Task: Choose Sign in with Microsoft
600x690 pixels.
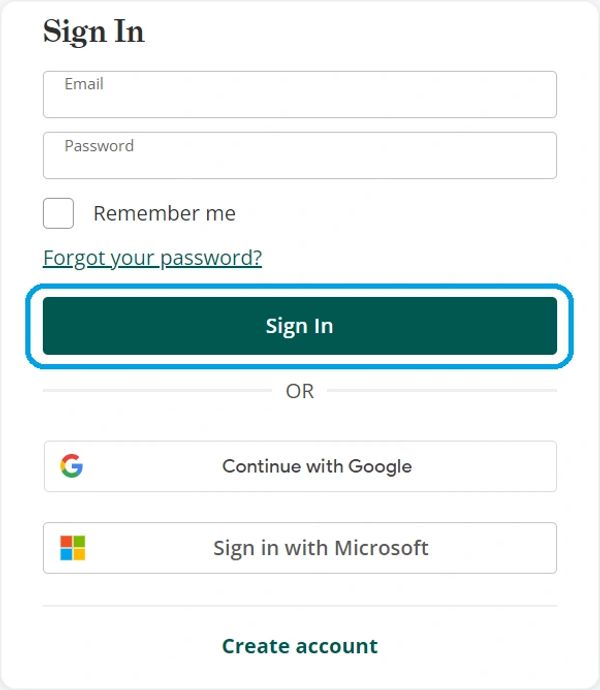Action: tap(300, 548)
